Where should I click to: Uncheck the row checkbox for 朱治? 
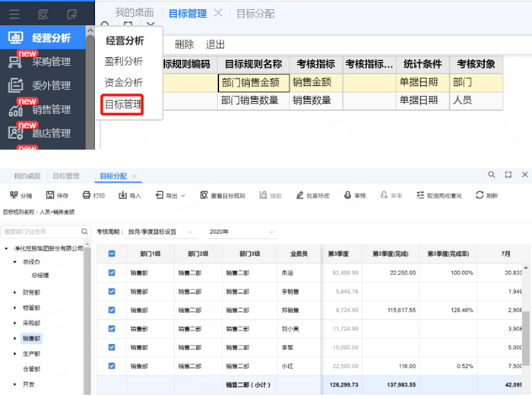pos(112,272)
